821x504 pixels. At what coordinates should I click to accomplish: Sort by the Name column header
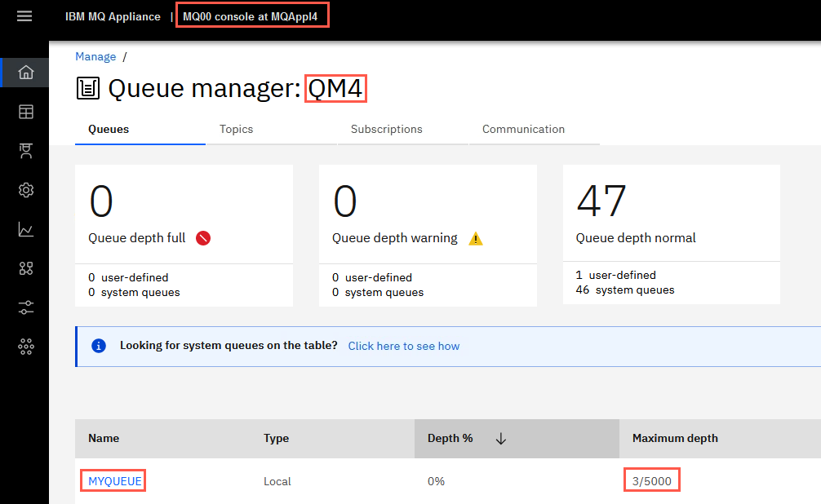tap(104, 439)
